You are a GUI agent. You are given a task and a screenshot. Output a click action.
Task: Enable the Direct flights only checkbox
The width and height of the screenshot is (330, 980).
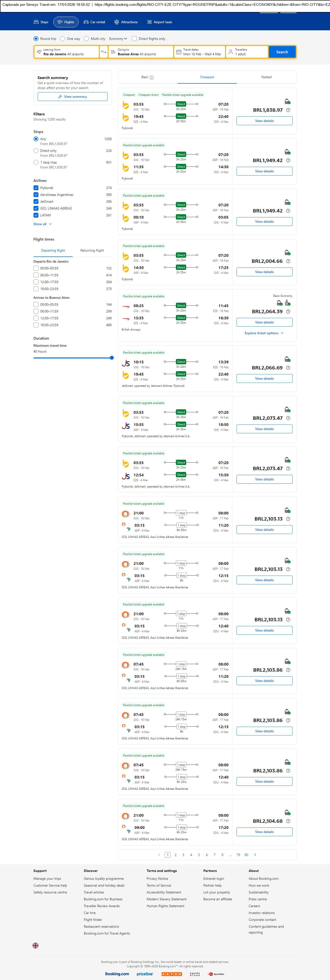(x=134, y=39)
